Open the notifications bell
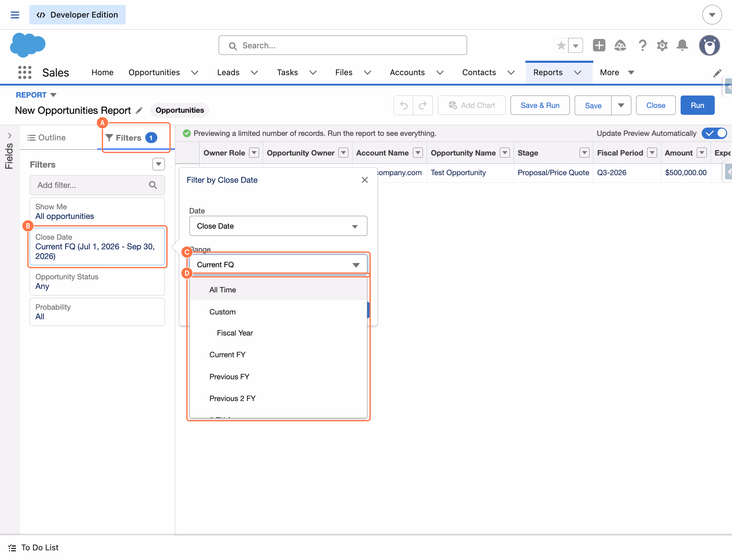Screen dimensions: 732x560 (682, 45)
